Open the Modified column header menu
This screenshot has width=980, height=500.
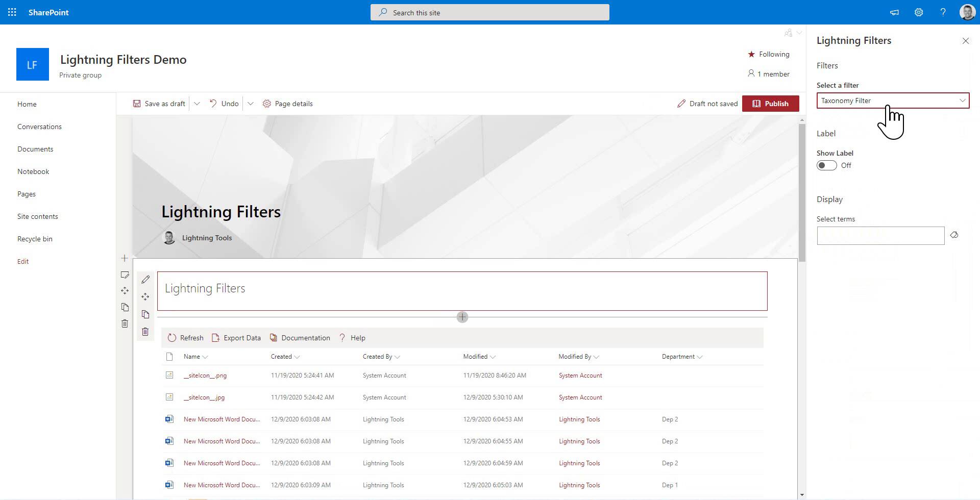point(479,357)
